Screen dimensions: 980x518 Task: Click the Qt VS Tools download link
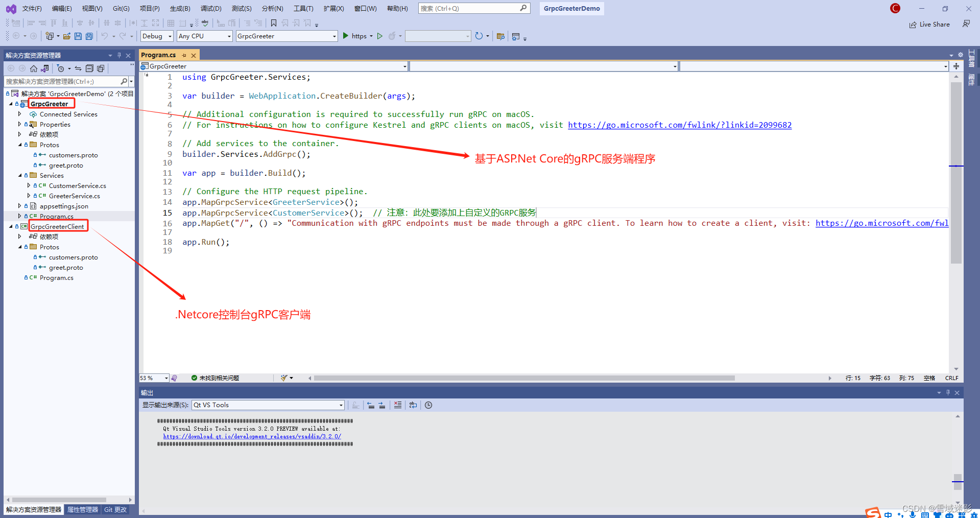(x=252, y=436)
